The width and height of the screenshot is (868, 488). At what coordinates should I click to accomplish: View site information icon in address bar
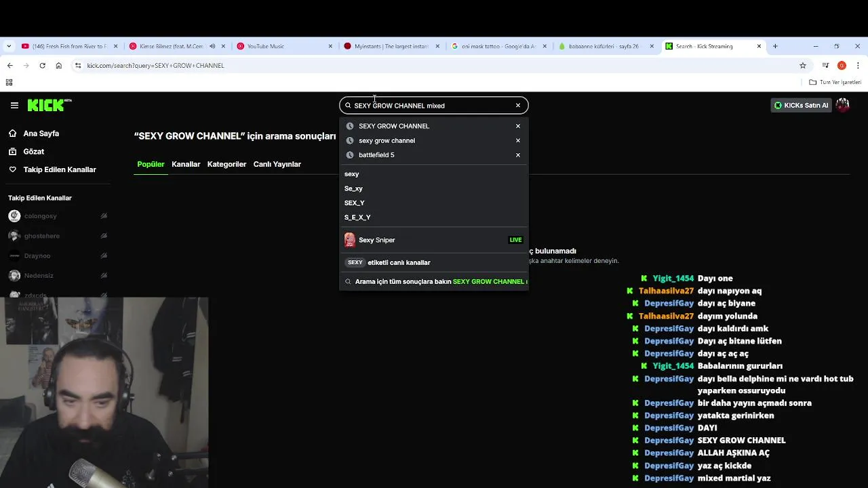click(78, 66)
